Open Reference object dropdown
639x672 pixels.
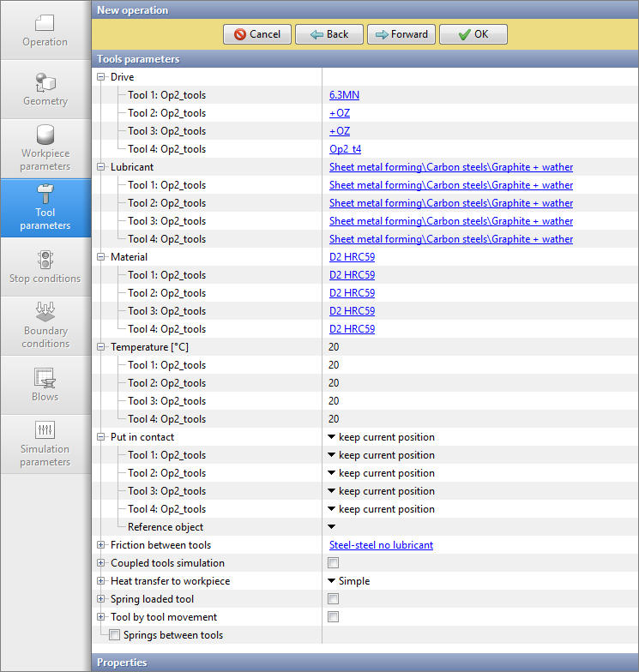click(x=332, y=527)
